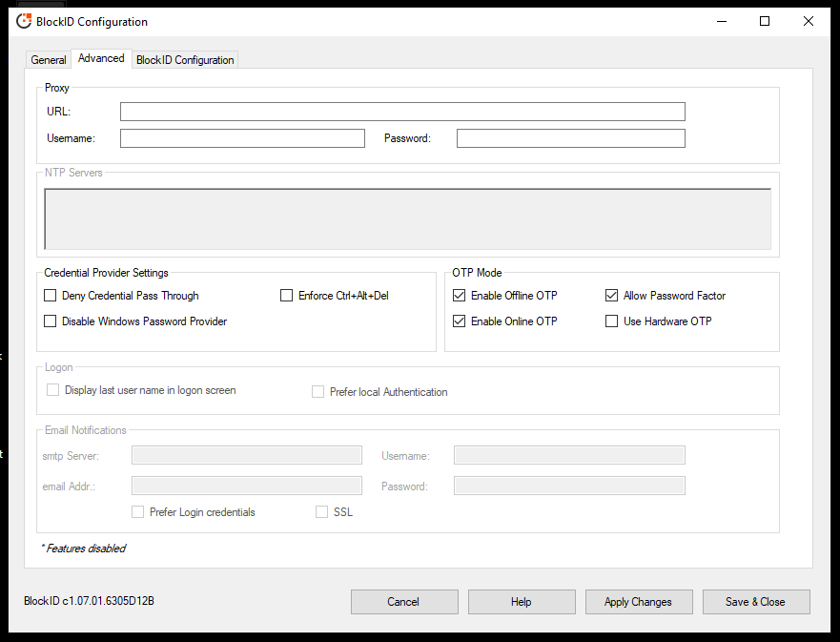
Task: Enable SSL for email notifications
Action: point(321,512)
